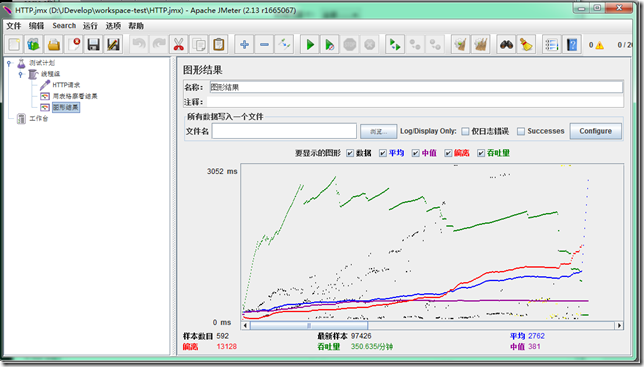Click the 名称 input field
Viewport: 644px width, 367px height.
point(416,87)
